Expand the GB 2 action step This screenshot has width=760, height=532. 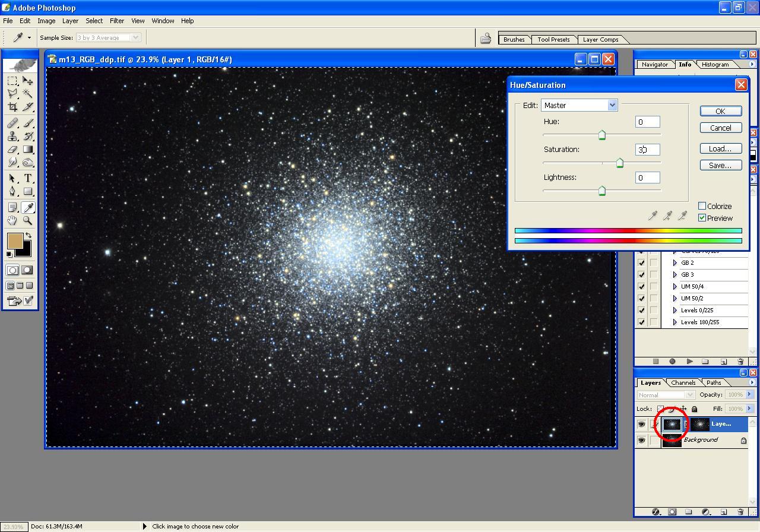click(675, 263)
